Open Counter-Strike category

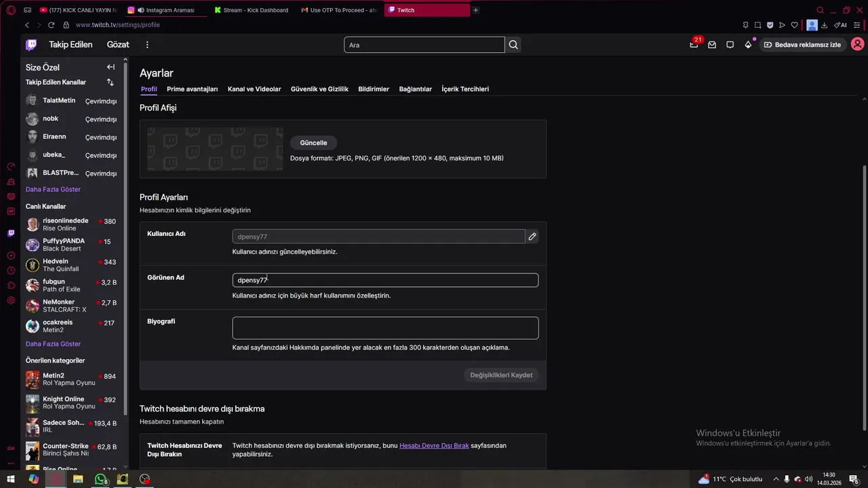[x=71, y=450]
